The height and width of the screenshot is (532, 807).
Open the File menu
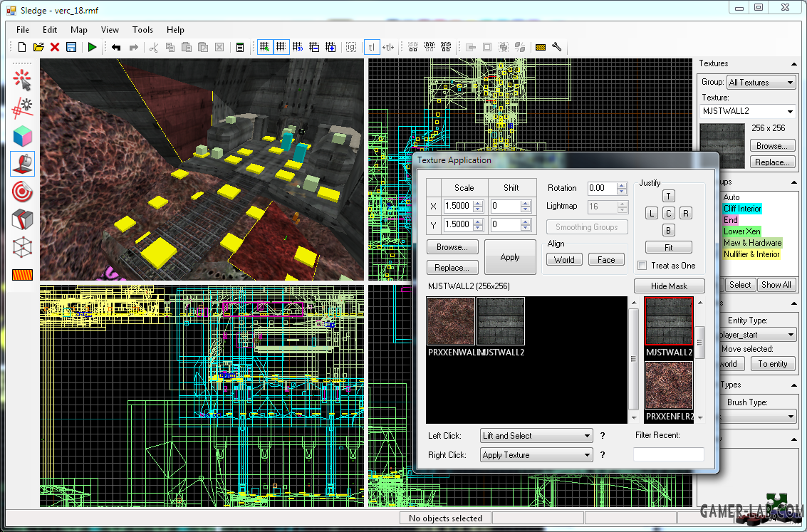[23, 30]
